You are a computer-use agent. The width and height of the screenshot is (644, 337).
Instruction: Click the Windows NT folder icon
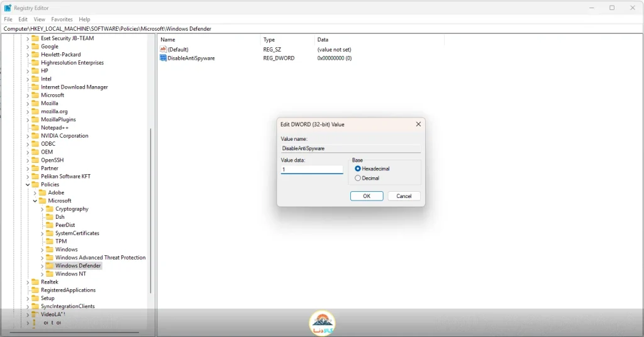point(50,273)
